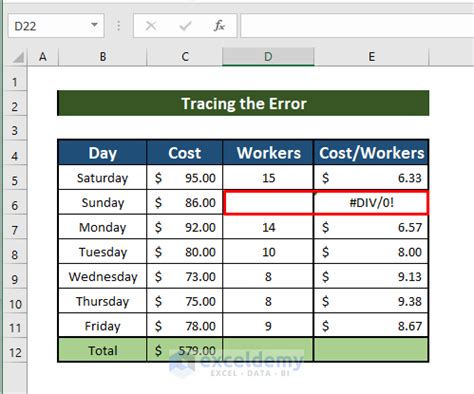474x394 pixels.
Task: Click the 'Tracing the Error' title cell
Action: (x=243, y=103)
